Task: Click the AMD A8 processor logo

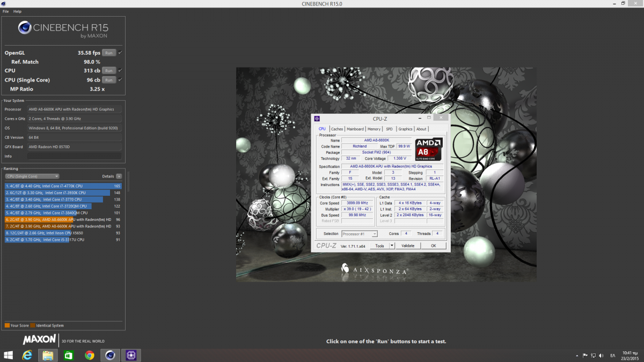Action: [x=429, y=150]
